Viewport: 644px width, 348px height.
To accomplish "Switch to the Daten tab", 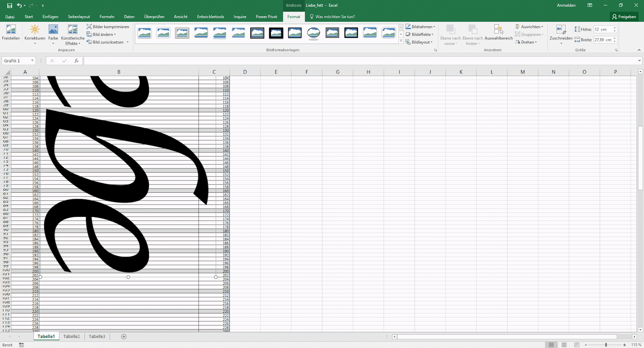I will click(x=129, y=17).
